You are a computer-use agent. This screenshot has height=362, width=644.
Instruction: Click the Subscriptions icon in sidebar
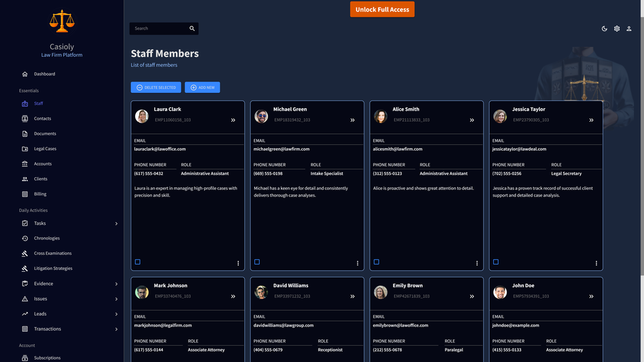click(24, 358)
